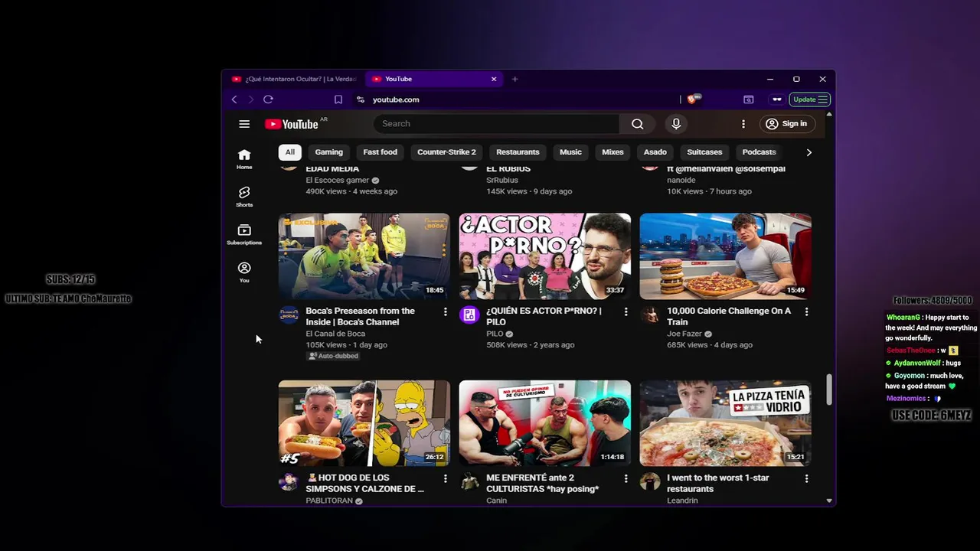Viewport: 980px width, 551px height.
Task: Open a new browser tab
Action: [514, 79]
